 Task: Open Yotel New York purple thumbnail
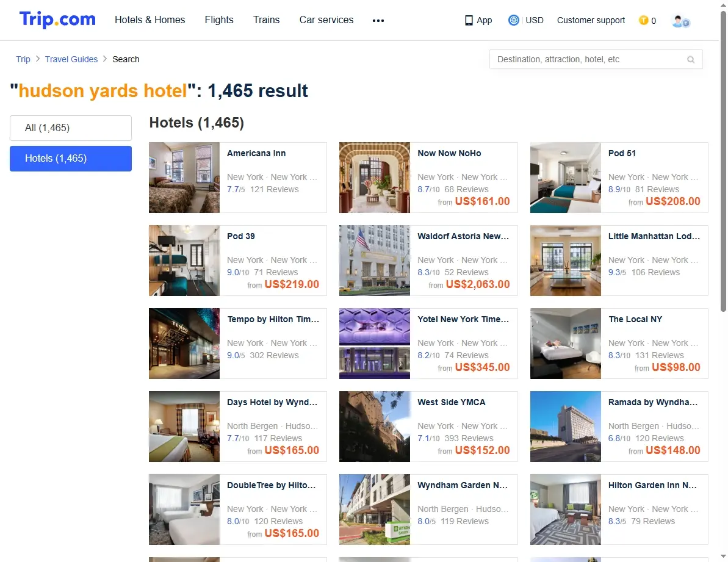pyautogui.click(x=375, y=344)
